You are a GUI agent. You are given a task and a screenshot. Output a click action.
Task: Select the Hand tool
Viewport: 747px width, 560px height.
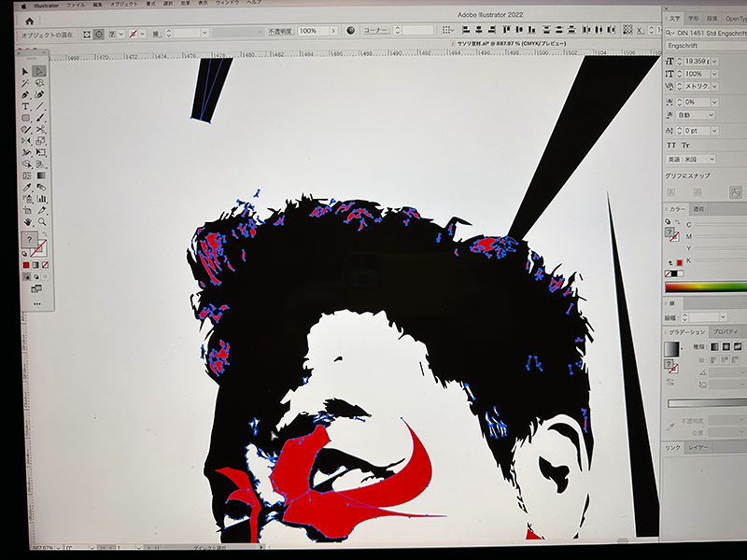27,222
